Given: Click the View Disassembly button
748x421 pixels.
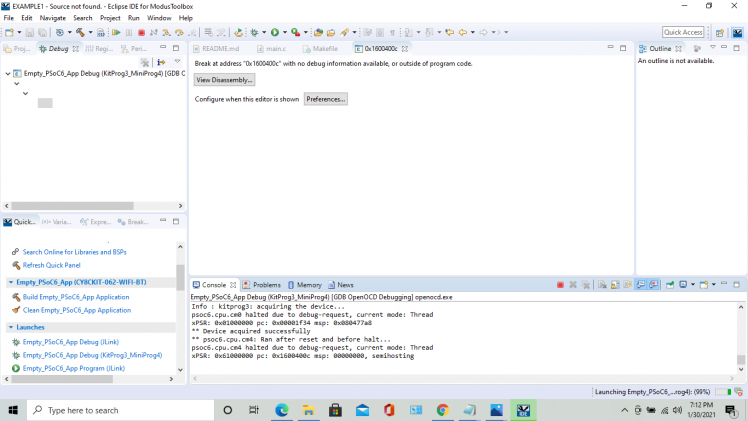Looking at the screenshot, I should pos(224,80).
